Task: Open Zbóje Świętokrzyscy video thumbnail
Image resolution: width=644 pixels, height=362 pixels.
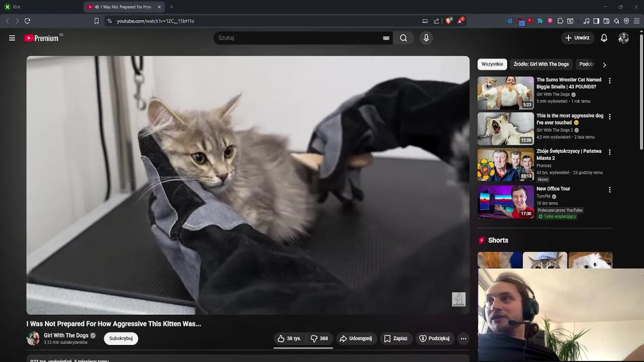Action: [505, 164]
